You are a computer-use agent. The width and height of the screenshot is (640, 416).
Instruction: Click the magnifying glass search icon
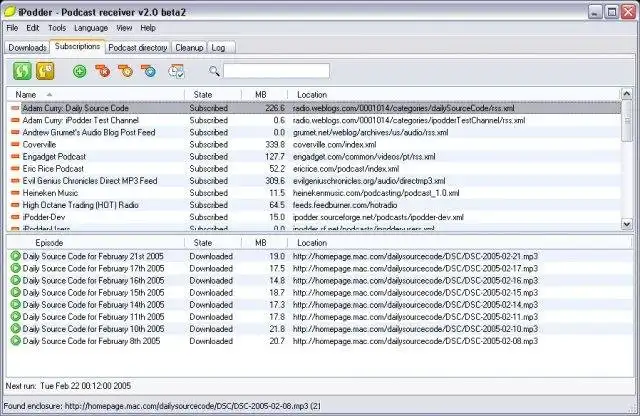[214, 71]
